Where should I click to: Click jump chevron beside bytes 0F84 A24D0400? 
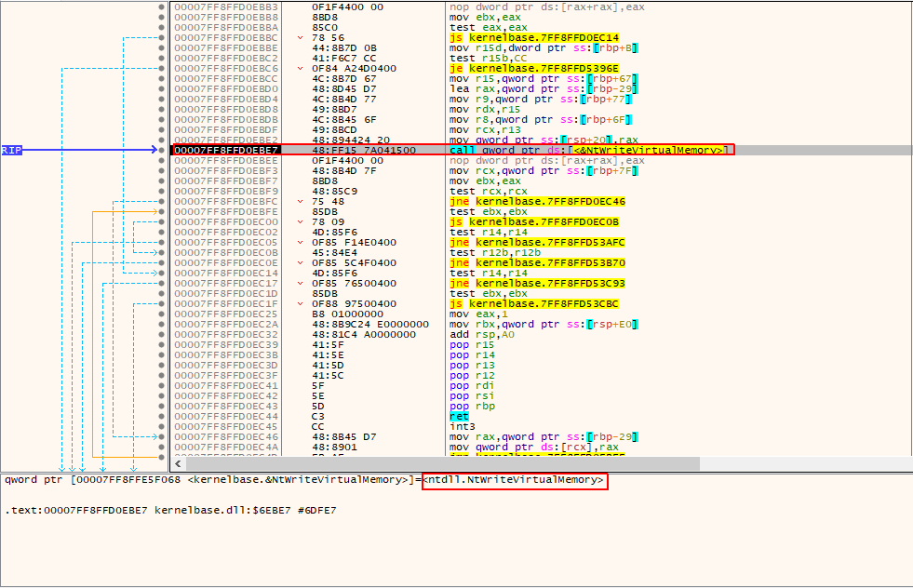300,68
